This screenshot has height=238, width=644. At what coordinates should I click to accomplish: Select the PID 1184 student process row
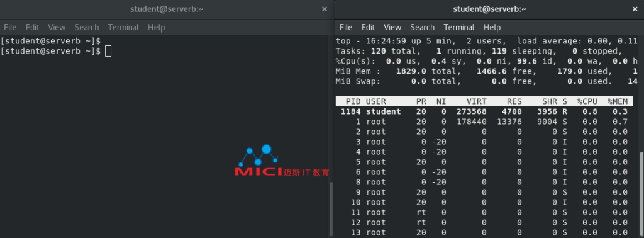(484, 112)
